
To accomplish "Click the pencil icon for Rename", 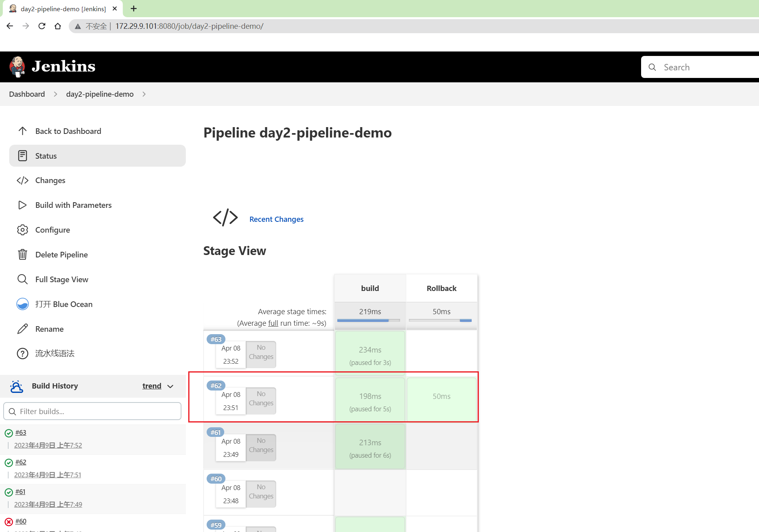I will click(22, 329).
